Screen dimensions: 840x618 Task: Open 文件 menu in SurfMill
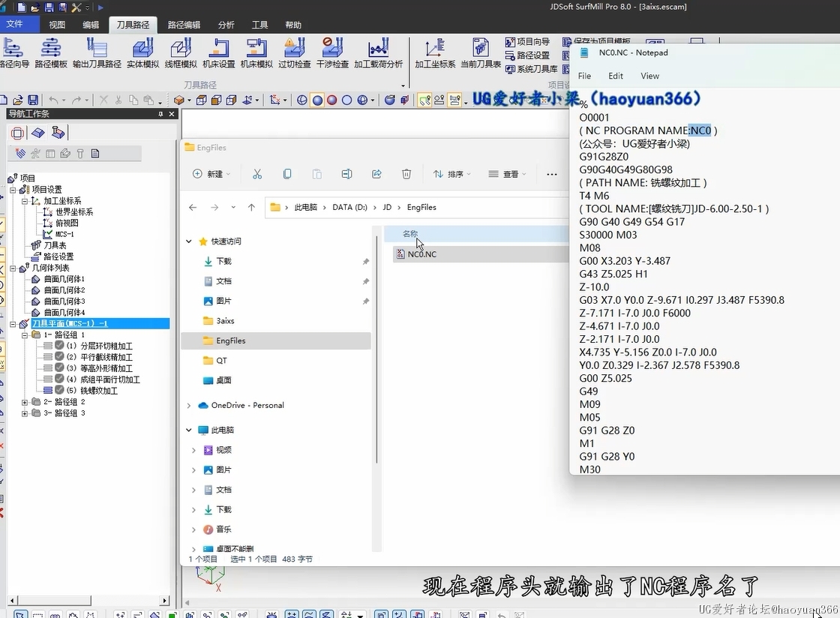click(15, 24)
